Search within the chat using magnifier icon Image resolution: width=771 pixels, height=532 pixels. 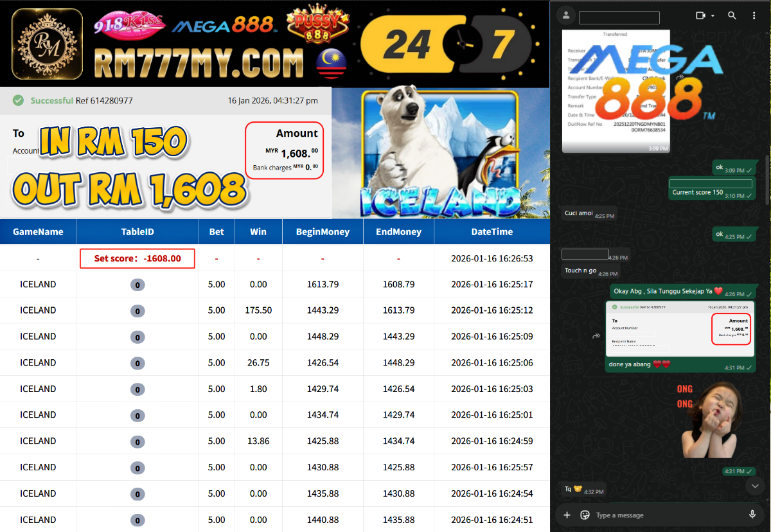pyautogui.click(x=732, y=15)
